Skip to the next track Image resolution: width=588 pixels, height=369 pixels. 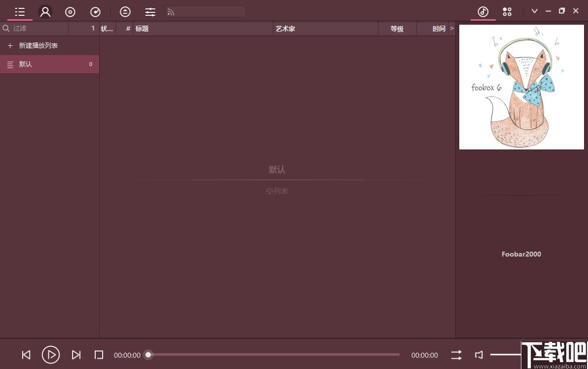pos(76,355)
